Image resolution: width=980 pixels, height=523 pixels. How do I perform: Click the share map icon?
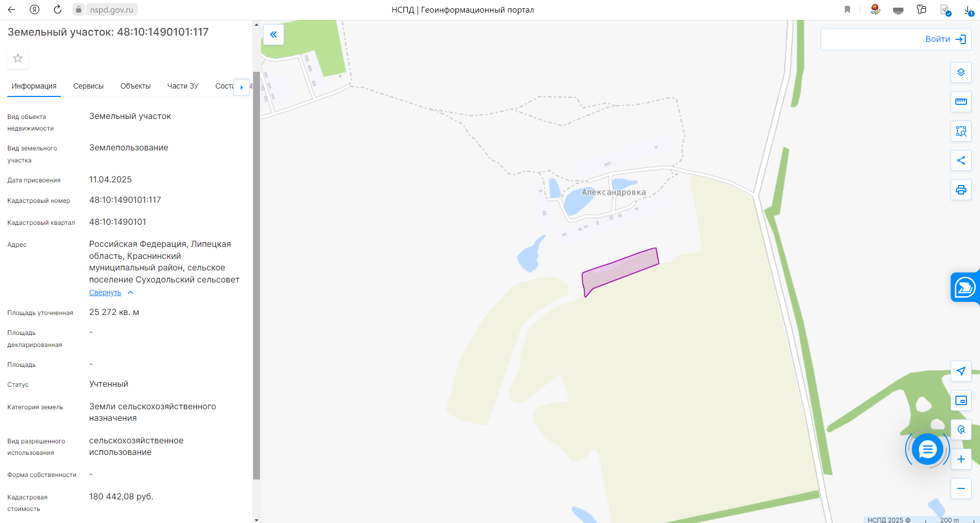point(961,160)
